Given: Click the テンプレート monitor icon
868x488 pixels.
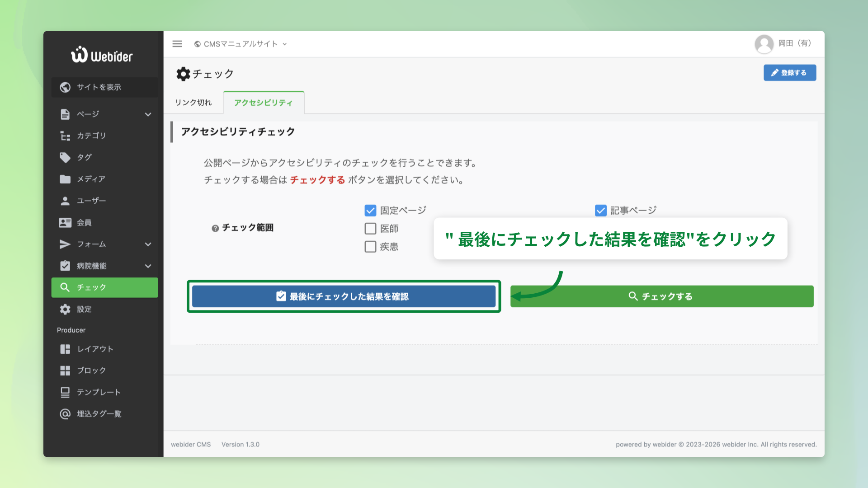Looking at the screenshot, I should (65, 392).
